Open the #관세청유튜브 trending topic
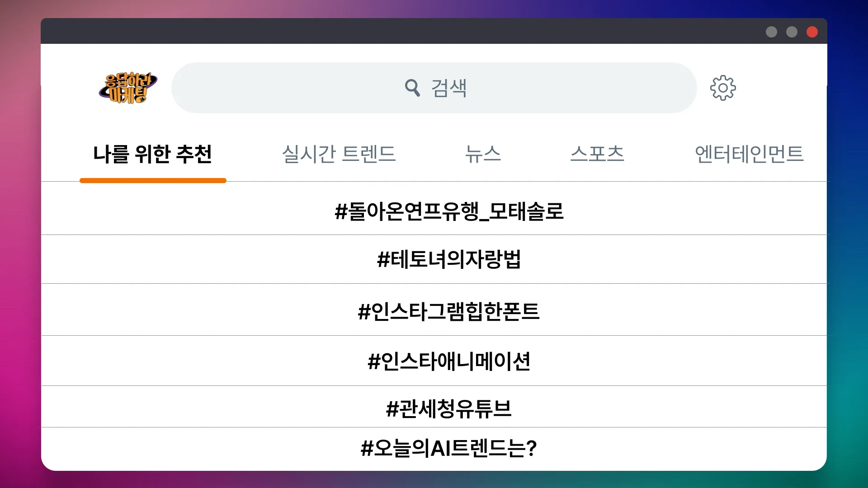 pyautogui.click(x=450, y=408)
